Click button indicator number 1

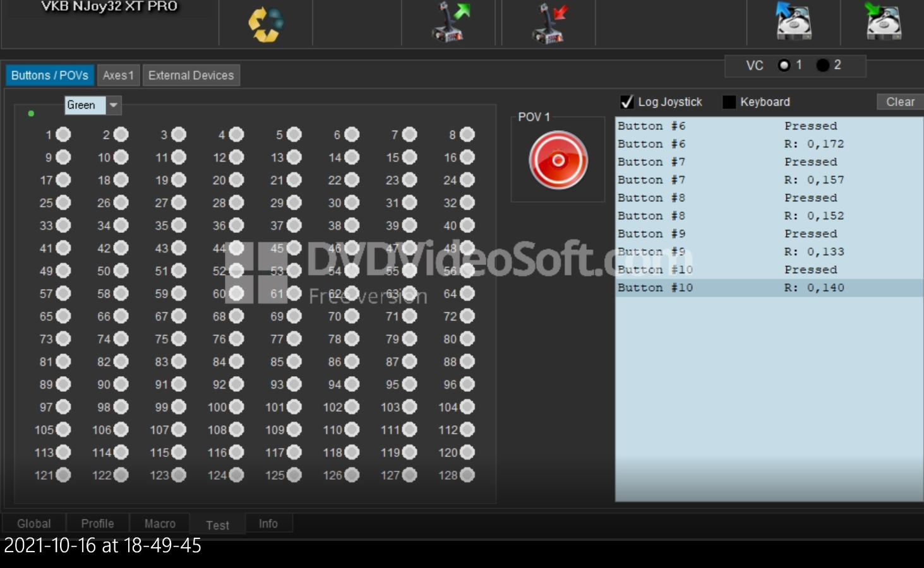click(63, 134)
